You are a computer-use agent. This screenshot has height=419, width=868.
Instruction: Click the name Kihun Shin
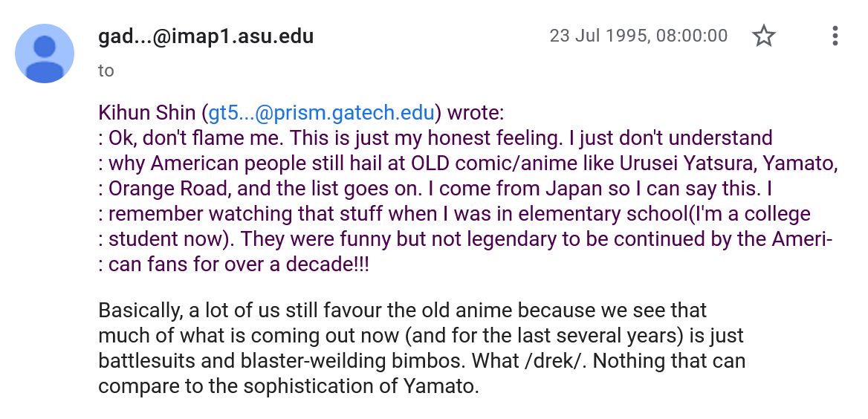[146, 112]
